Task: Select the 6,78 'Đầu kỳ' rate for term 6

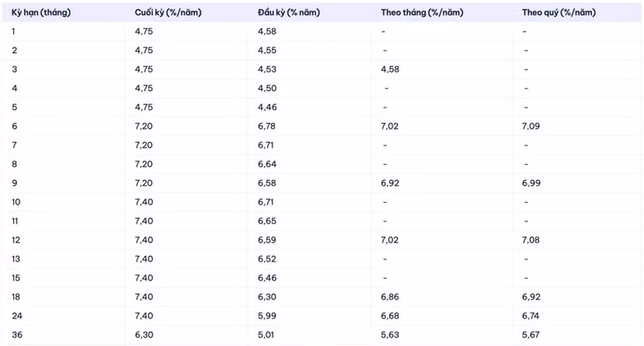Action: [266, 126]
